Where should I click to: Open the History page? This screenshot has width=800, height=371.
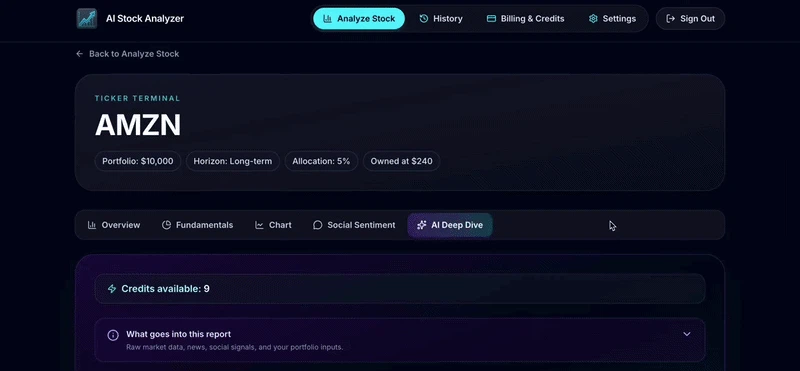[x=441, y=18]
